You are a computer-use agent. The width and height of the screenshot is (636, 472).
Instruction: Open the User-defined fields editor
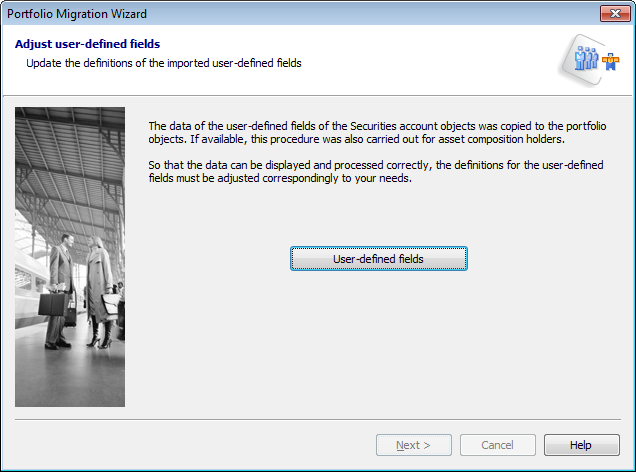pos(378,259)
